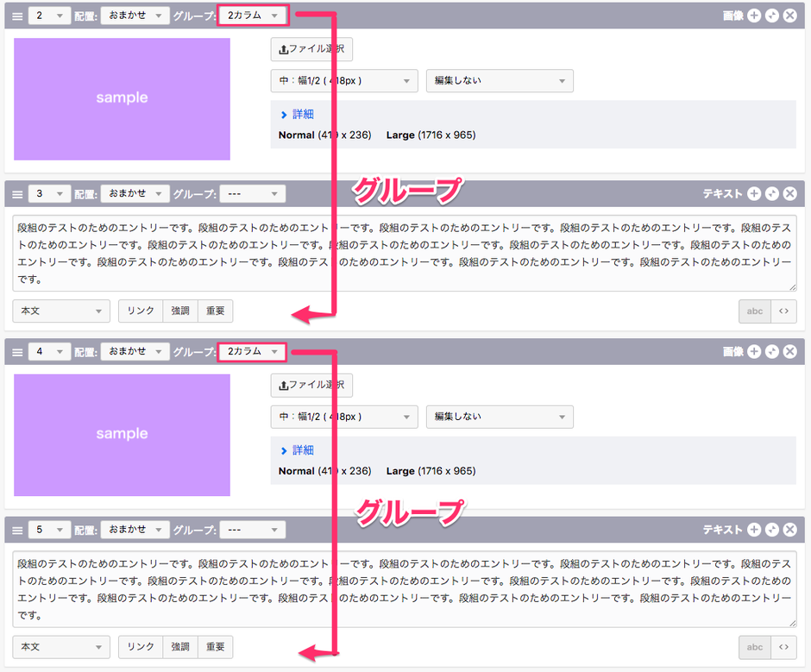Click the purple sample thumbnail in unit 4

122,435
